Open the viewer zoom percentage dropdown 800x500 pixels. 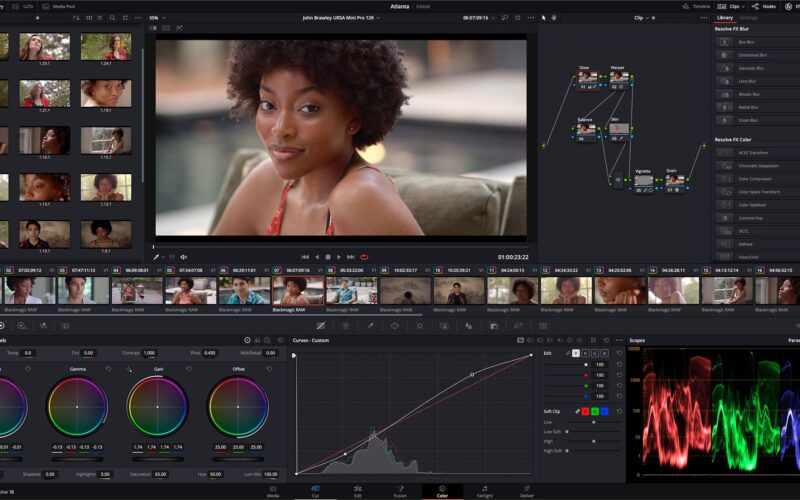point(156,18)
